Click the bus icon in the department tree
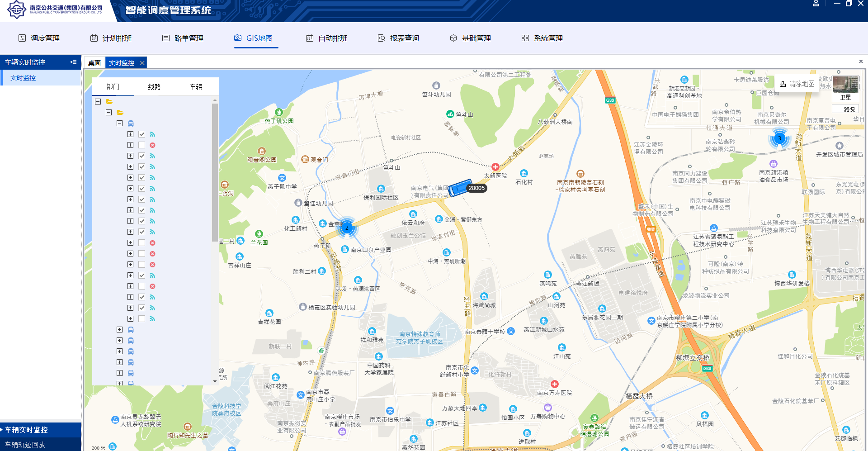This screenshot has width=868, height=451. pos(131,123)
